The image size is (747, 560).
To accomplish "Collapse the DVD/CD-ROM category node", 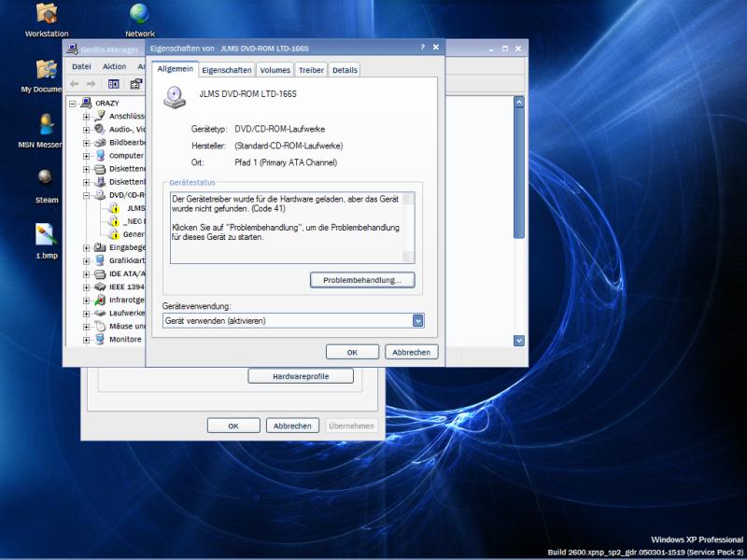I will tap(86, 195).
